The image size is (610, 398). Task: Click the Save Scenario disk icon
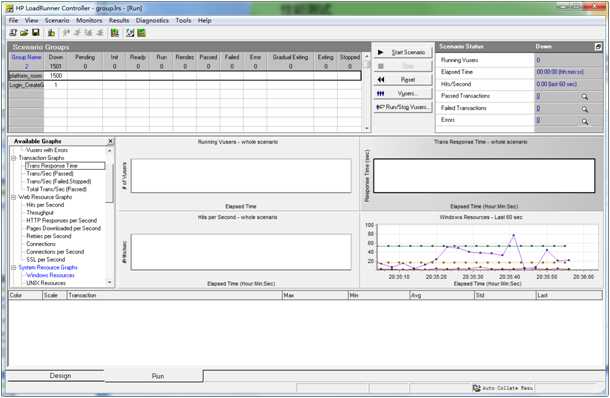pyautogui.click(x=36, y=33)
